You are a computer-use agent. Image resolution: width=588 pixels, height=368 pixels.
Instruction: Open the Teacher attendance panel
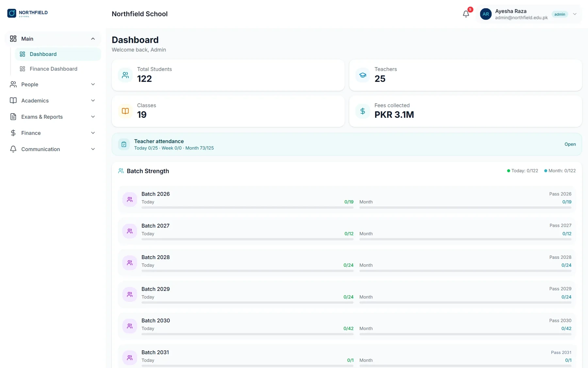pyautogui.click(x=570, y=144)
